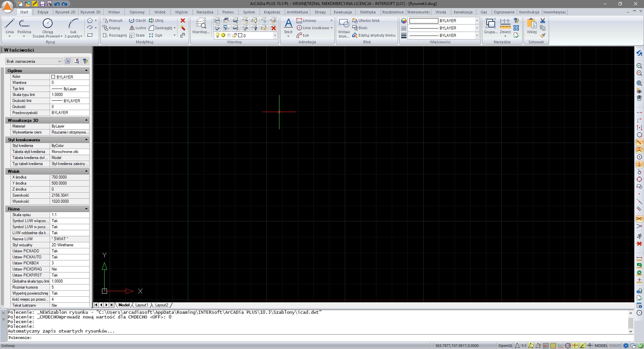Open the Brak zaznaczenia selection dropdown

point(34,61)
